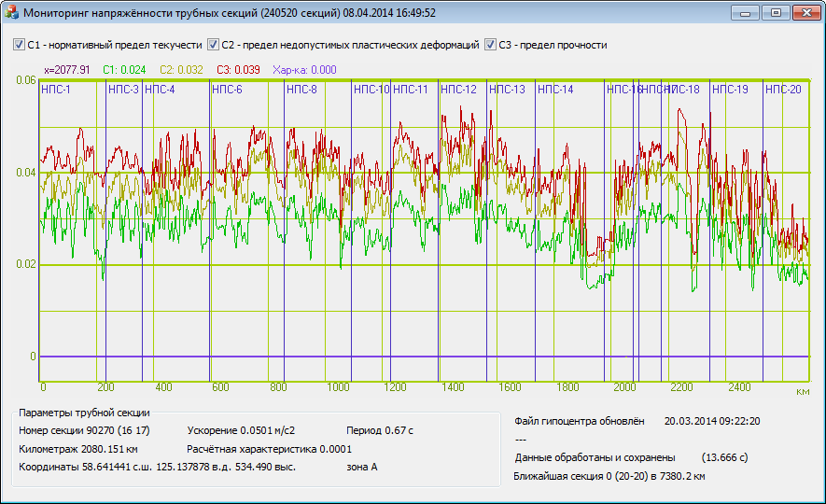Click the зона A label

coord(362,468)
